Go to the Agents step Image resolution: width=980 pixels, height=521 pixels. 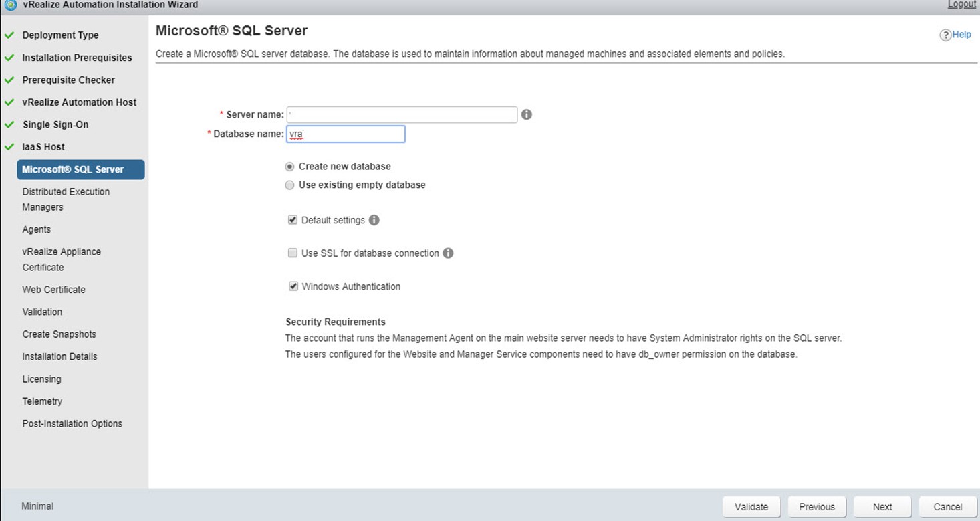[x=36, y=229]
